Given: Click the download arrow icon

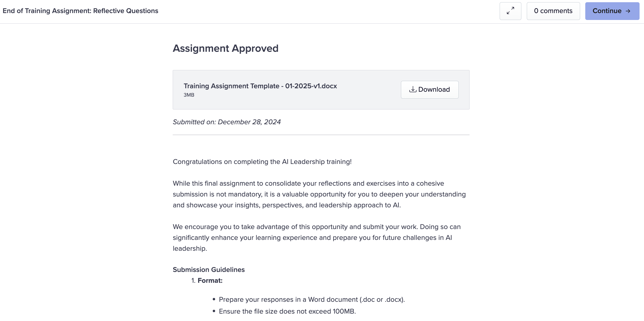Looking at the screenshot, I should 413,89.
